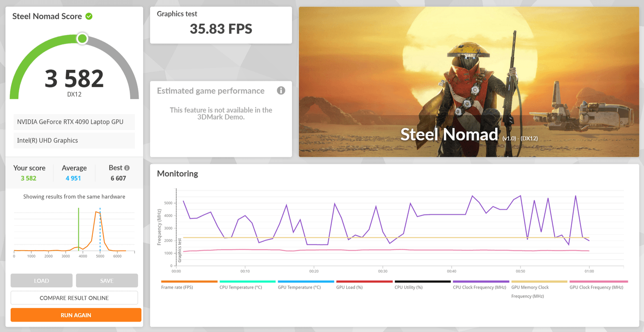The height and width of the screenshot is (332, 644).
Task: Select the Intel(R) UHD Graphics row
Action: pyautogui.click(x=74, y=140)
